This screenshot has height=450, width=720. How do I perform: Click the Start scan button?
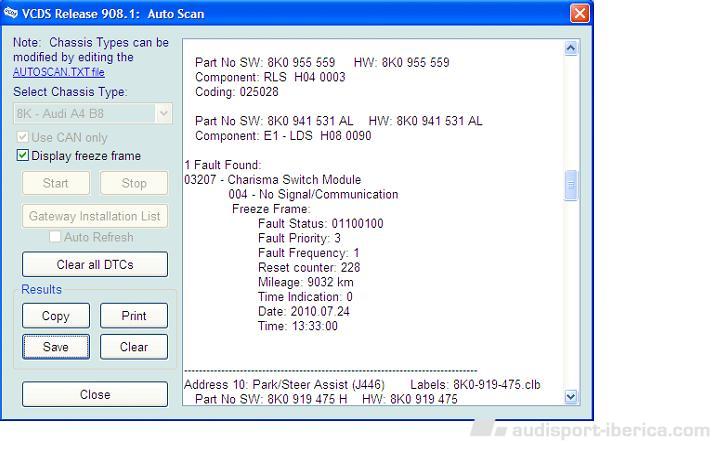click(x=56, y=183)
